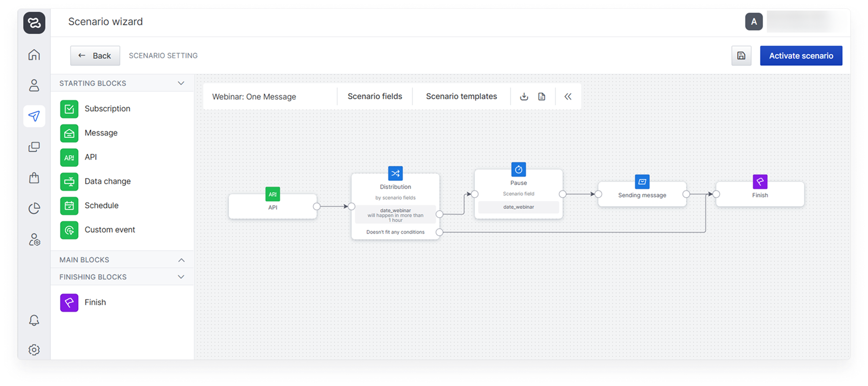Viewport: 868px width, 386px height.
Task: Open the pie chart analytics icon
Action: tap(34, 208)
